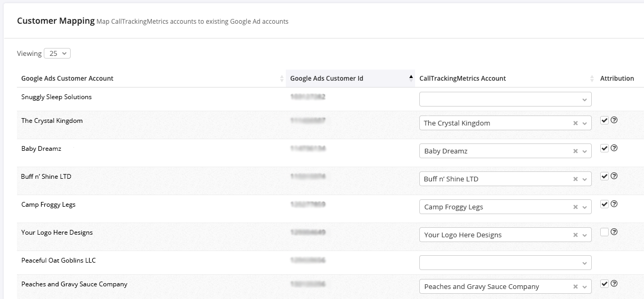
Task: Clear The Crystal Kingdom account selection with X
Action: point(575,123)
